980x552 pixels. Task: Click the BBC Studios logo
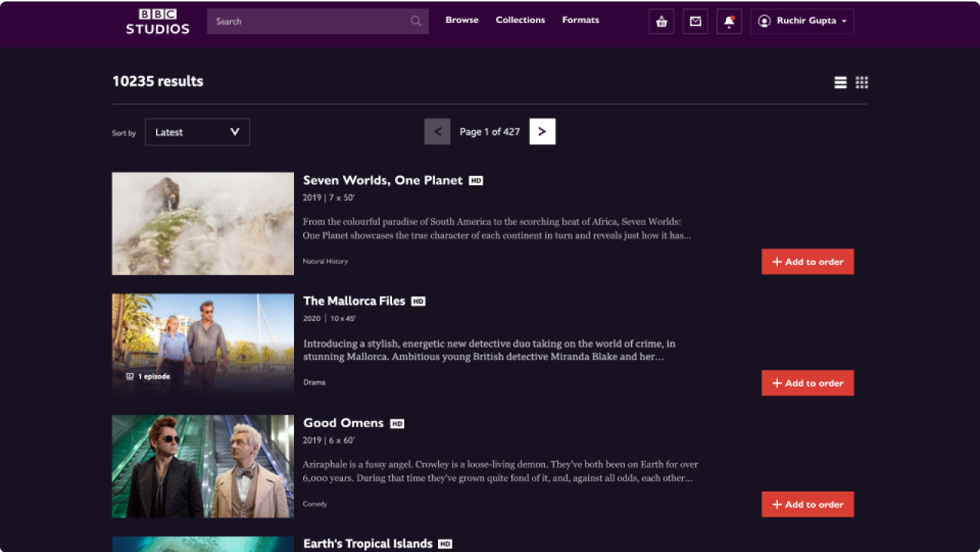coord(158,21)
